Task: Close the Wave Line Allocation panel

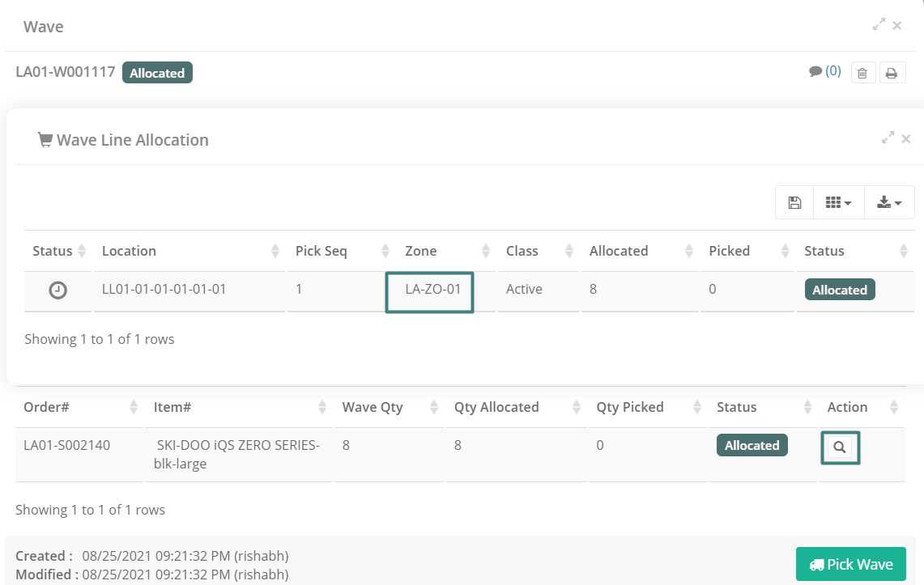Action: pos(906,139)
